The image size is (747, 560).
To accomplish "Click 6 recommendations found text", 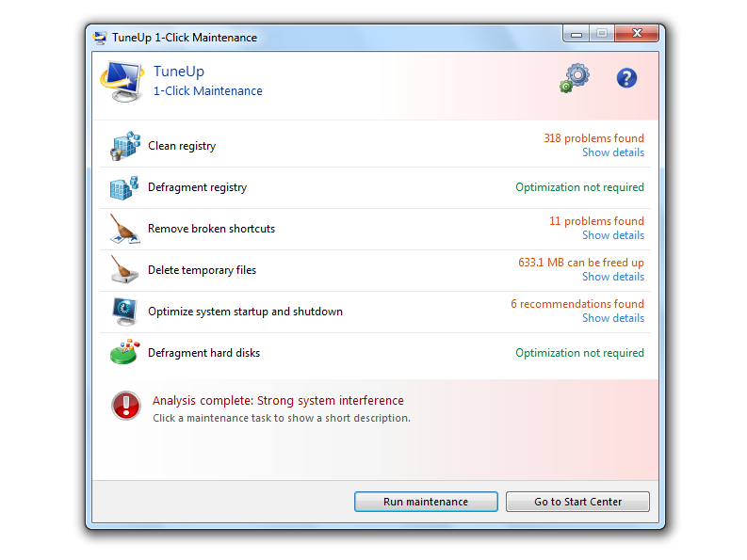I will point(577,304).
